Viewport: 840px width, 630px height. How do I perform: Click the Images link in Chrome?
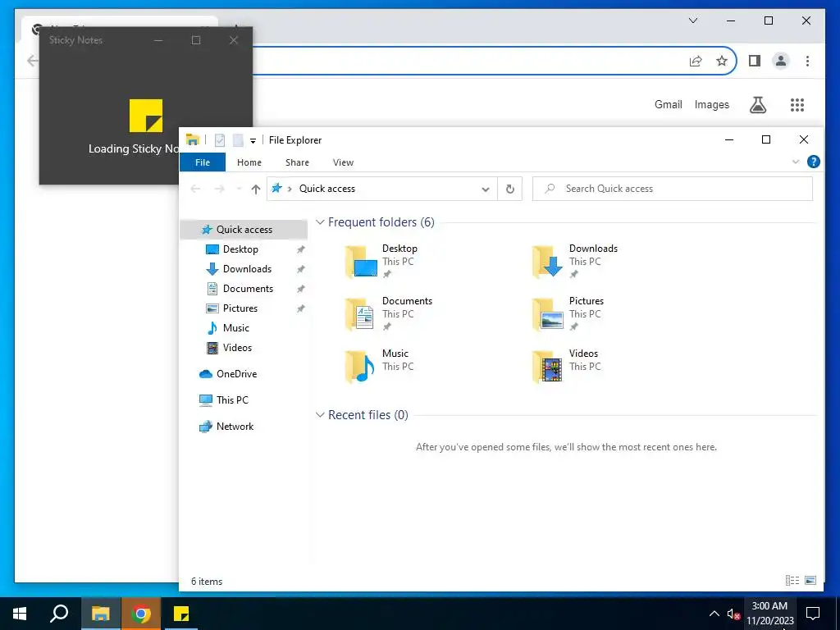pyautogui.click(x=711, y=104)
